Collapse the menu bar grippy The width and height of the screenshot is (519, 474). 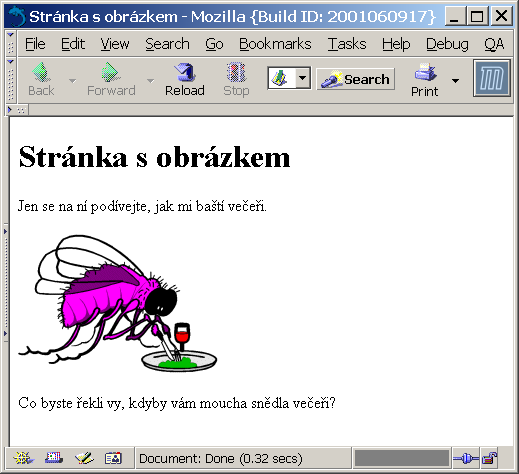pos(11,43)
